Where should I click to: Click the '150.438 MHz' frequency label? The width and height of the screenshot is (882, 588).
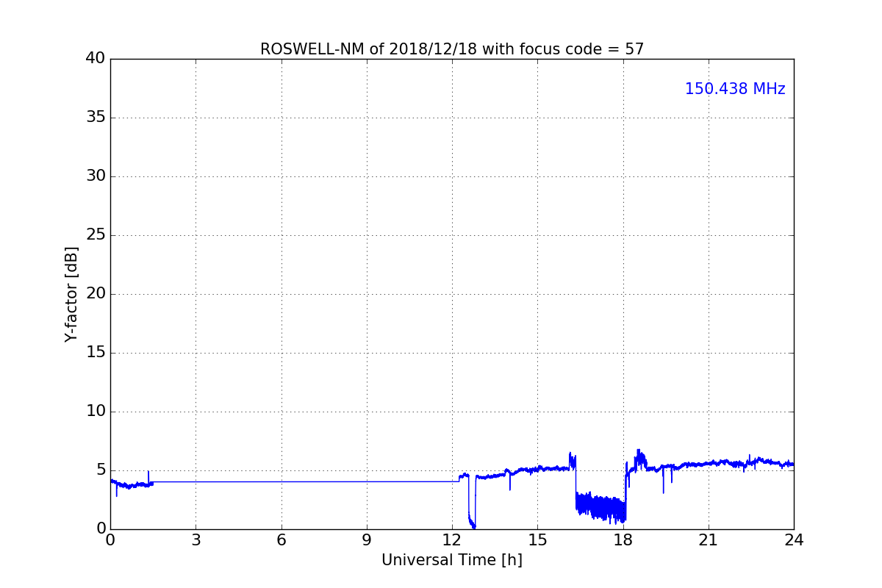[735, 89]
